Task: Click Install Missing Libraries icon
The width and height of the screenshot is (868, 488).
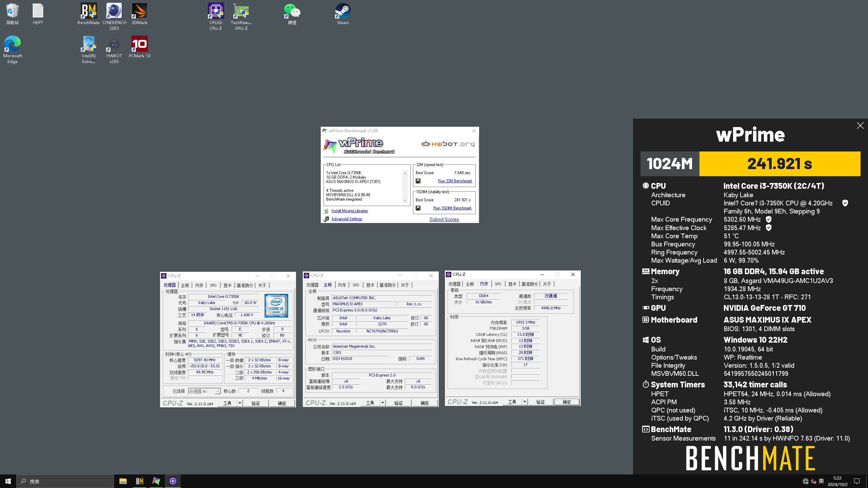Action: coord(326,211)
